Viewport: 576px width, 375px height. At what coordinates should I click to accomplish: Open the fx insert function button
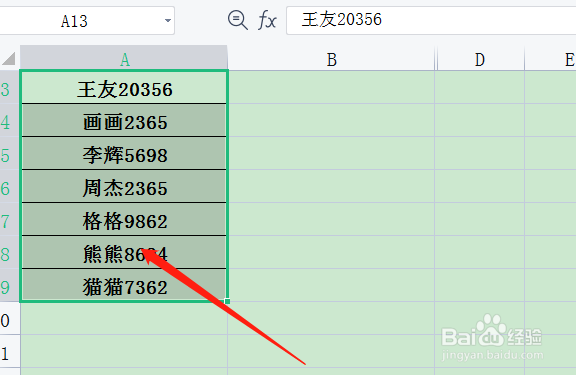click(x=267, y=20)
